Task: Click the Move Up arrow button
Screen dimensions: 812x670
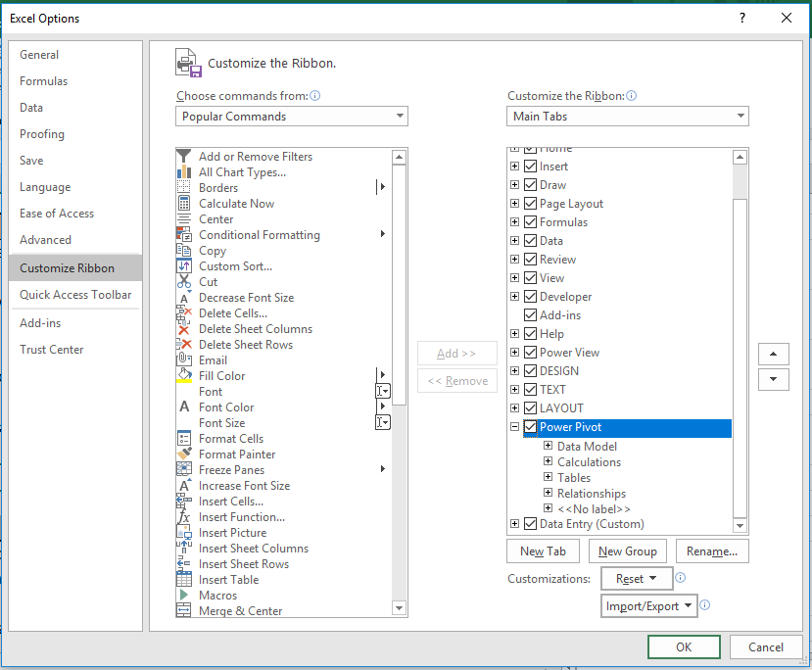Action: (773, 355)
